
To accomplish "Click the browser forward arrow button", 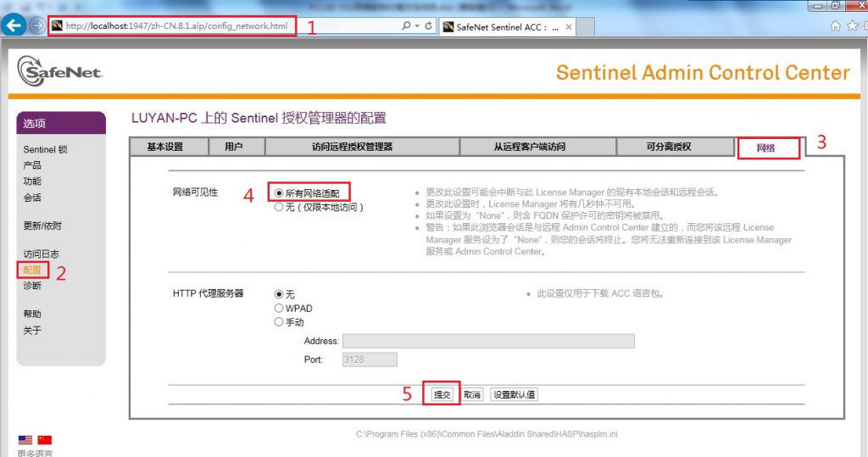I will [37, 25].
